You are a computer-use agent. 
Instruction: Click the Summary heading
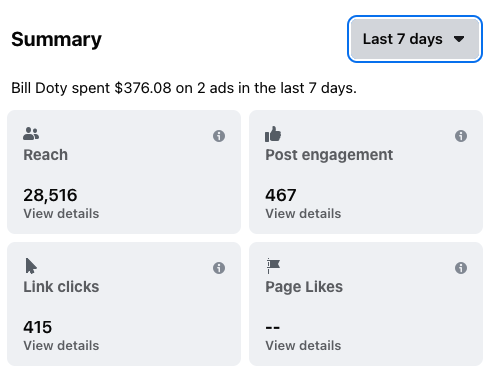click(56, 40)
